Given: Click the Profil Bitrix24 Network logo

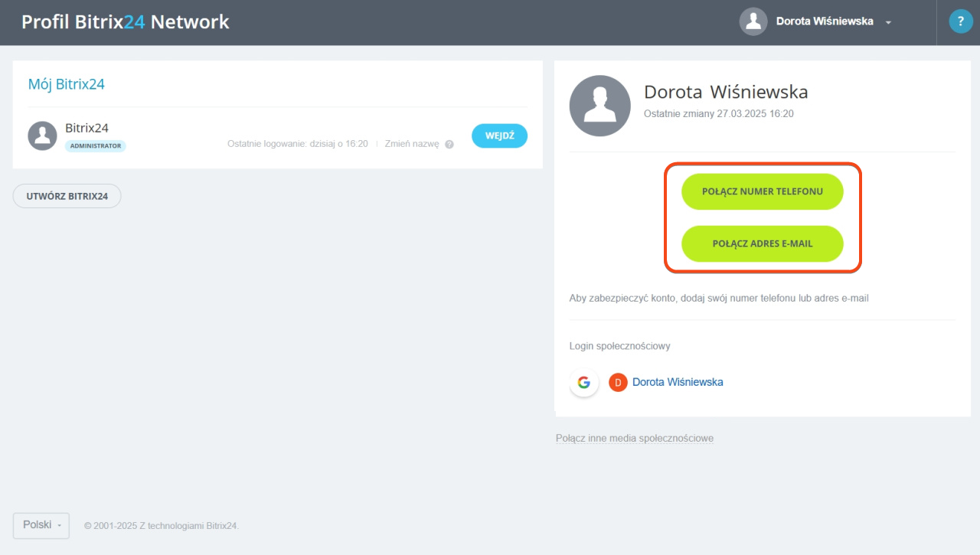Looking at the screenshot, I should pyautogui.click(x=125, y=21).
